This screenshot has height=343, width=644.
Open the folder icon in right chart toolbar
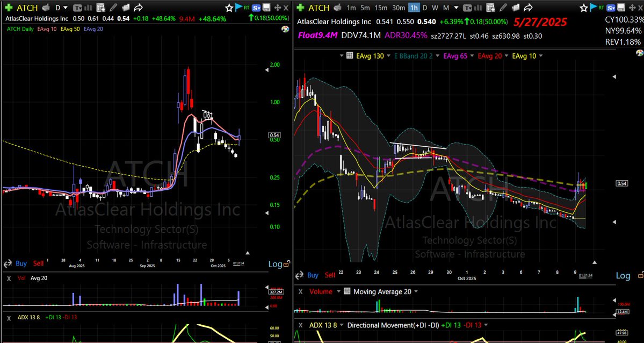click(516, 8)
